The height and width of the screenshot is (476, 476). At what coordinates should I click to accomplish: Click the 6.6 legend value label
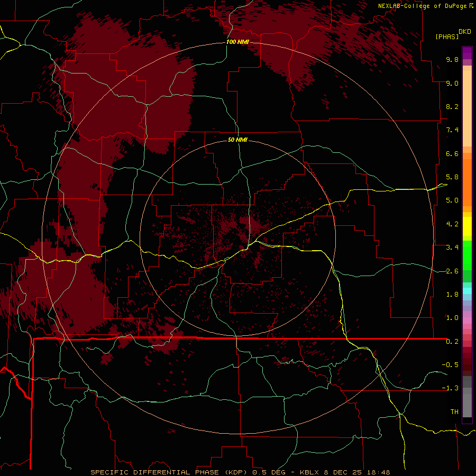click(x=452, y=153)
